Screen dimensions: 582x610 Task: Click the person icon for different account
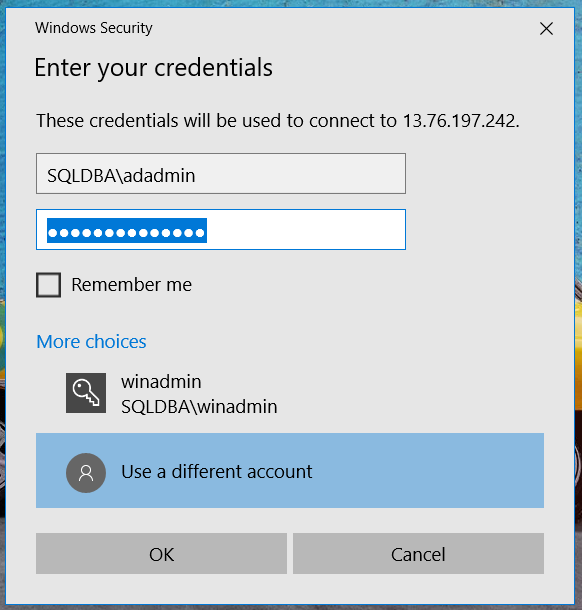(86, 473)
